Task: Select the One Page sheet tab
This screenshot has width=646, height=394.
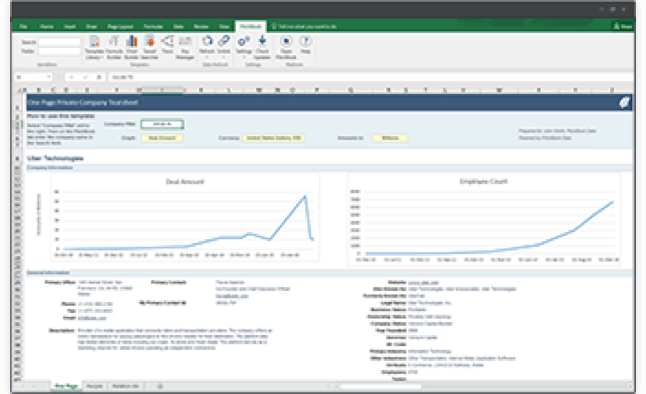Action: point(66,386)
